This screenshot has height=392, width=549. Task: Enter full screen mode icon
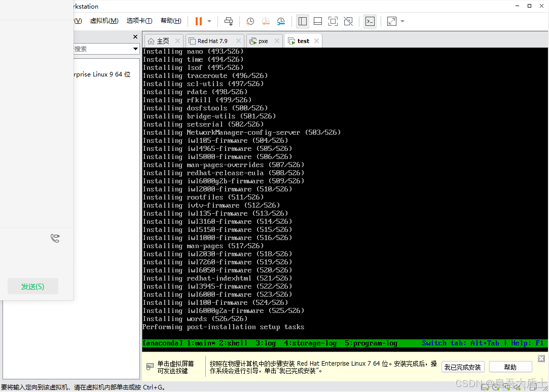(333, 21)
